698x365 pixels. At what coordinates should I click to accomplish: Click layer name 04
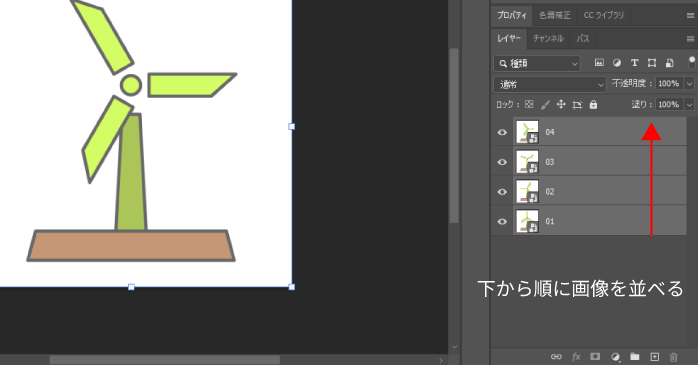point(550,132)
